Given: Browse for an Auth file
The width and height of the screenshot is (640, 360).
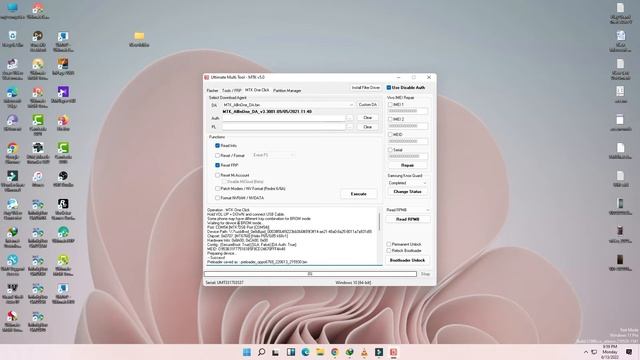Looking at the screenshot, I should coord(349,118).
